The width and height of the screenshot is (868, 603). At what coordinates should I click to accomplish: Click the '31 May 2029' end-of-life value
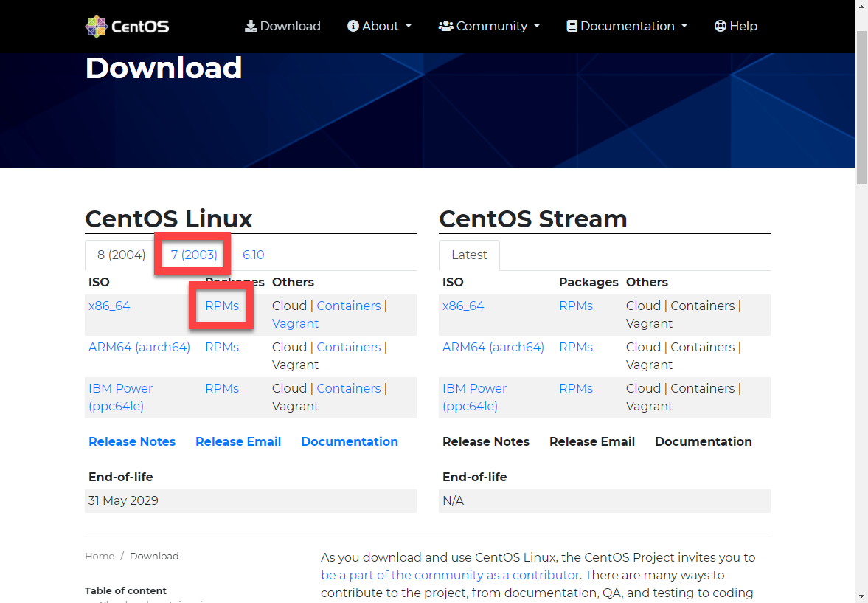(123, 501)
